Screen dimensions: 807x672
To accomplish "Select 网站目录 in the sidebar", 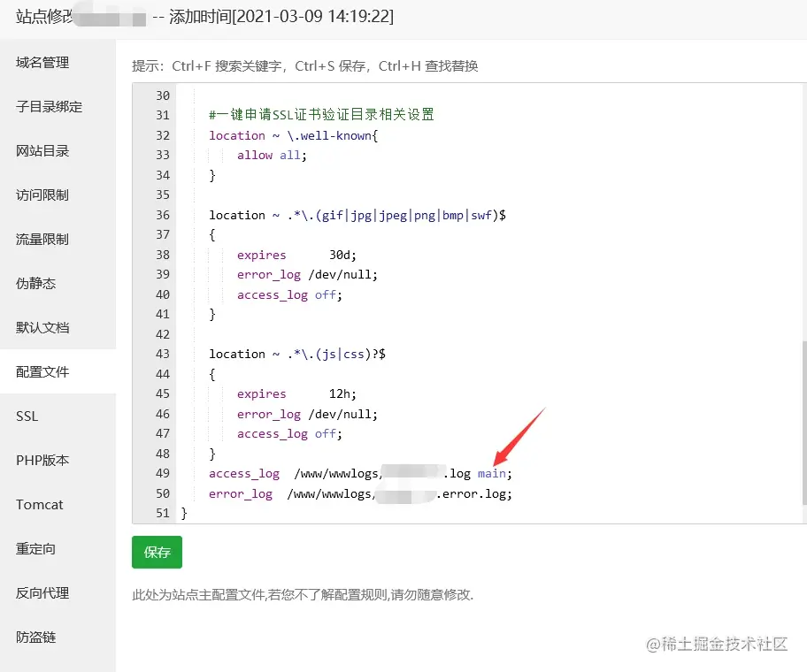I will point(42,151).
